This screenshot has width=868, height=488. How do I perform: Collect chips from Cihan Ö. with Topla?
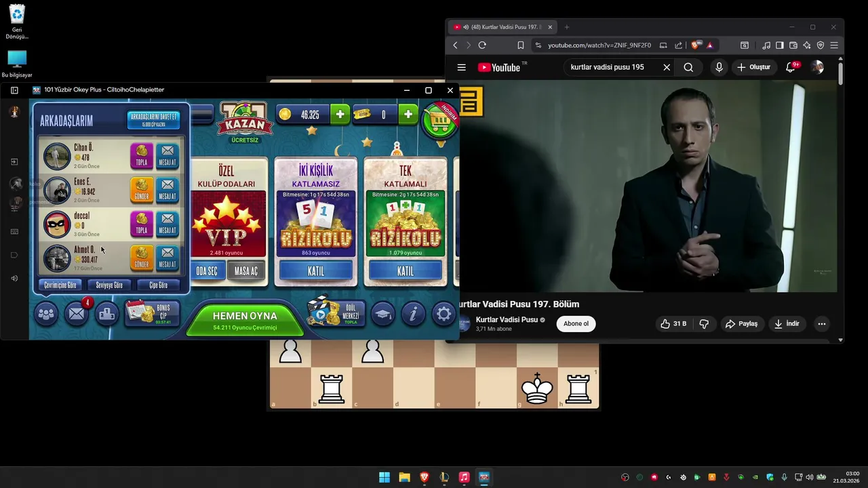coord(141,156)
